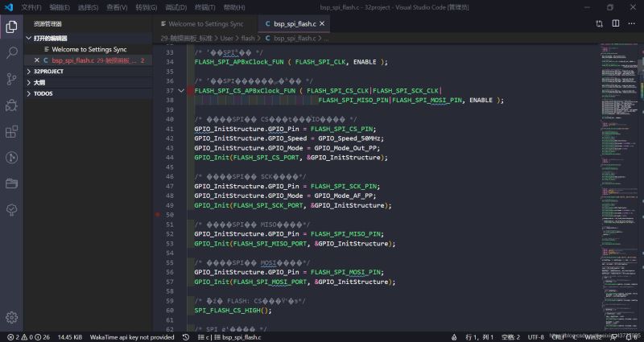Open the 帮助(H) menu

[234, 7]
